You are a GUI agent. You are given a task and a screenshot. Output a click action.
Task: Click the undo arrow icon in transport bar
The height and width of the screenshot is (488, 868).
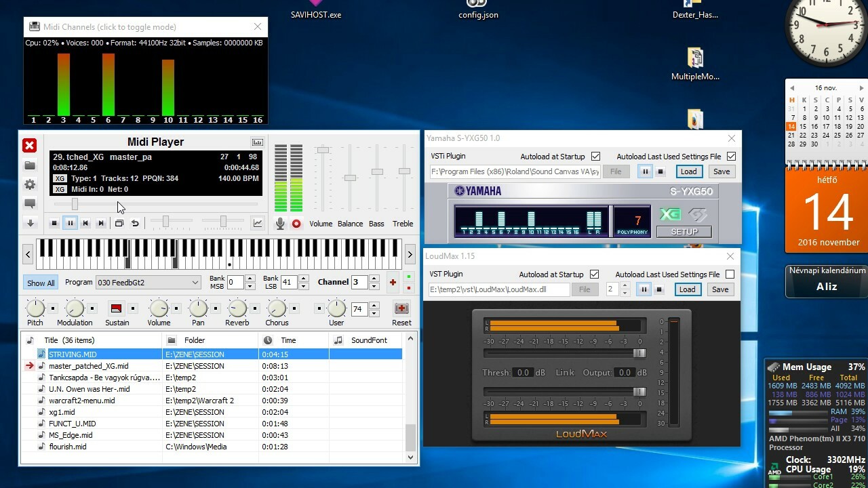(x=135, y=223)
